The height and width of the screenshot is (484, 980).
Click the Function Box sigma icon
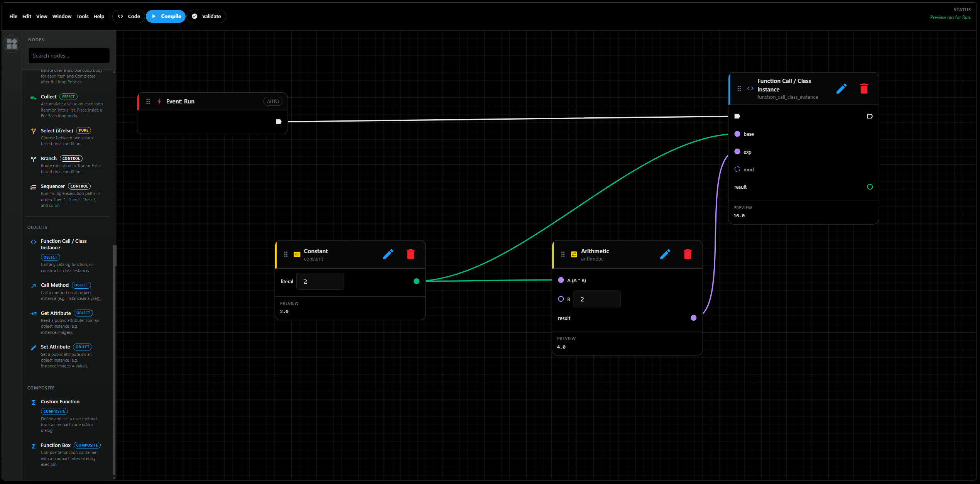click(x=34, y=446)
